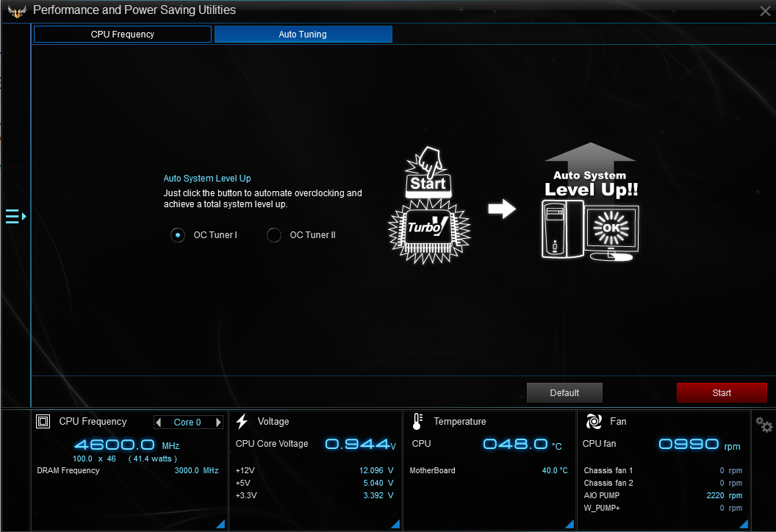Screen dimensions: 776x532
Task: Open the monitor settings gear icon
Action: [764, 424]
